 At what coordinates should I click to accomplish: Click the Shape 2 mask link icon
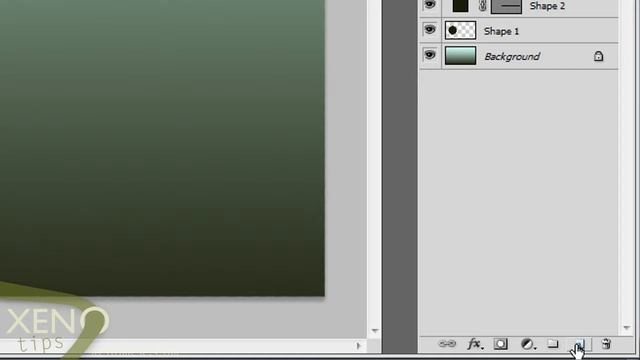[482, 6]
